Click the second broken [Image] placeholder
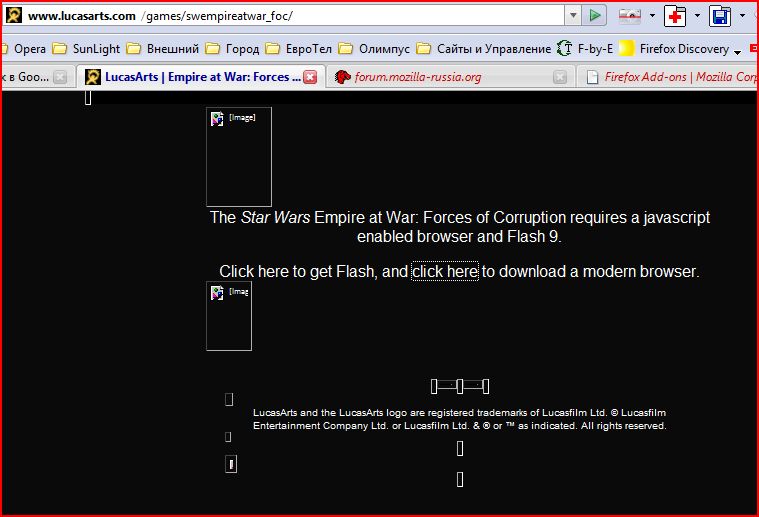 (x=229, y=316)
